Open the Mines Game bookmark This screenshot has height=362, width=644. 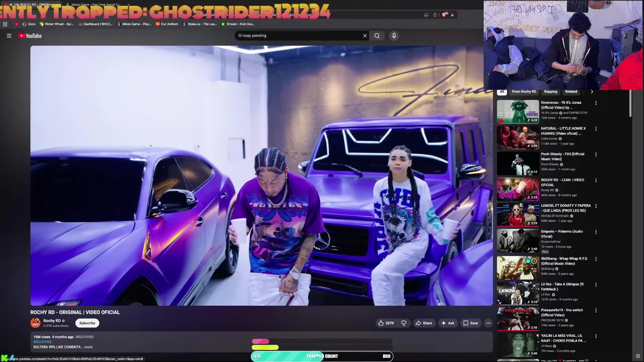pos(134,24)
